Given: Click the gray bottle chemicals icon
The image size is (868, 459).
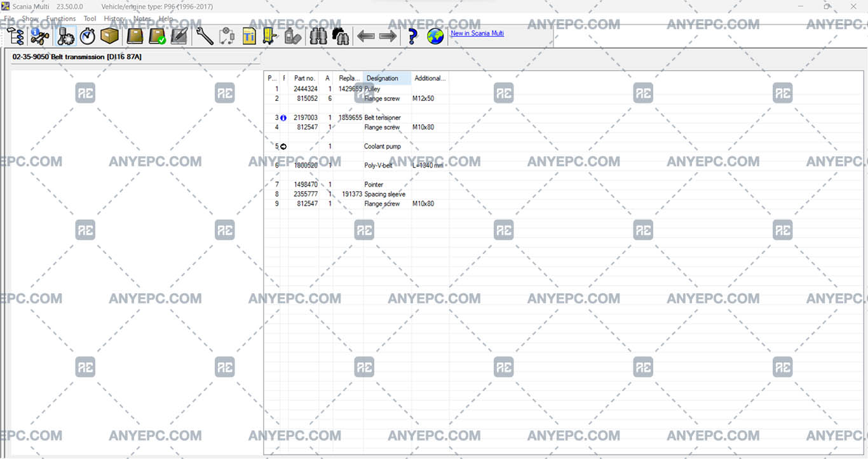Looking at the screenshot, I should pyautogui.click(x=292, y=36).
